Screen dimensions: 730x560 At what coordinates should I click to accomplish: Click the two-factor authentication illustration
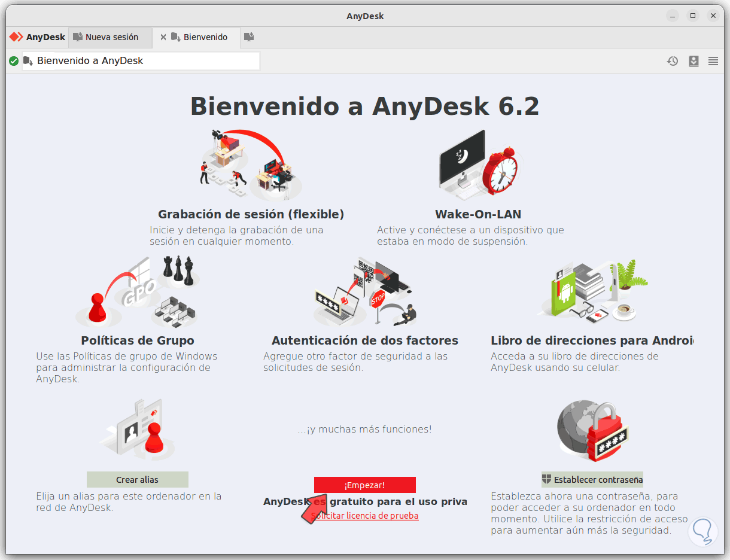(x=366, y=293)
